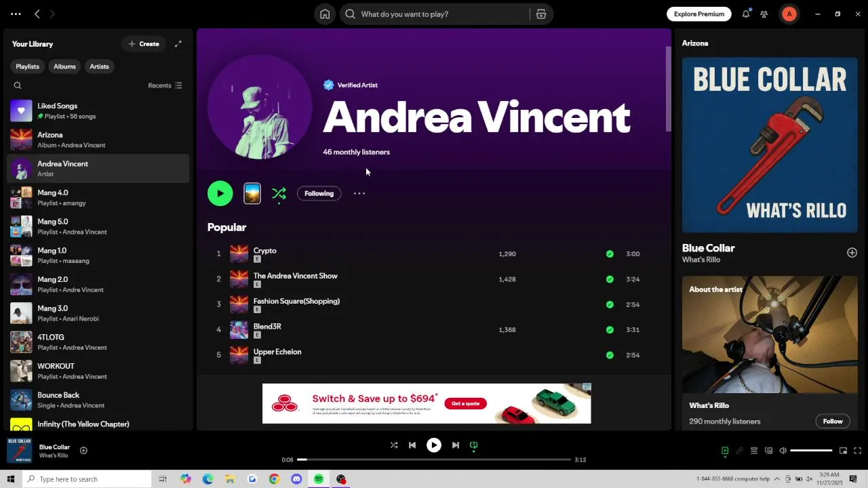
Task: Open Blue Collar cover art in side panel
Action: point(770,145)
